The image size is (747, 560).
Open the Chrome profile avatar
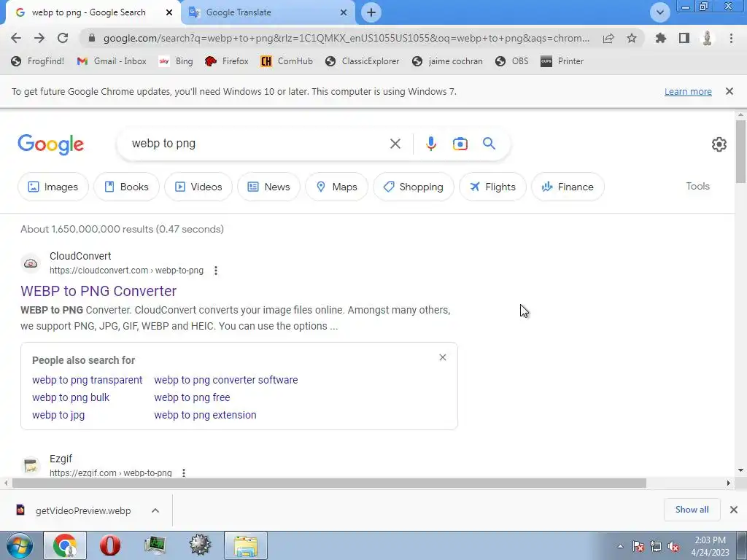coord(708,38)
